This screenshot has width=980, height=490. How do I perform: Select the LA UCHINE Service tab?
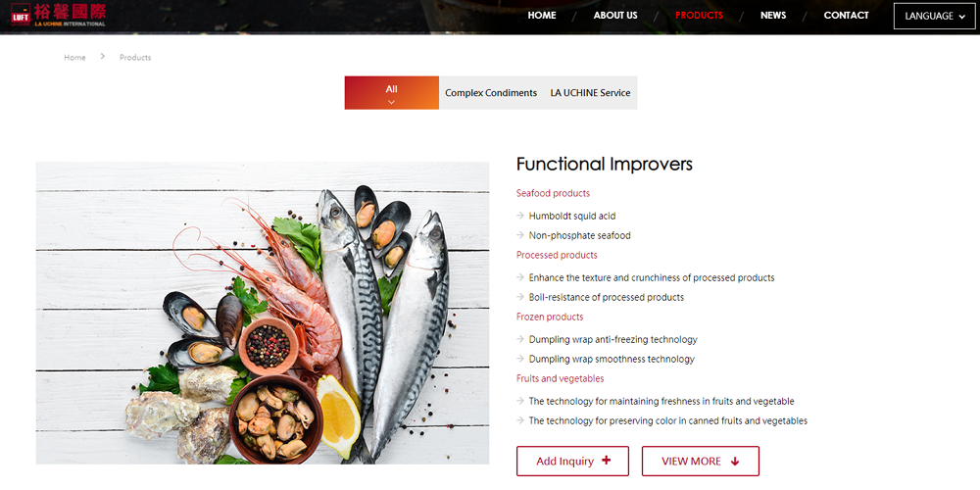[x=590, y=92]
